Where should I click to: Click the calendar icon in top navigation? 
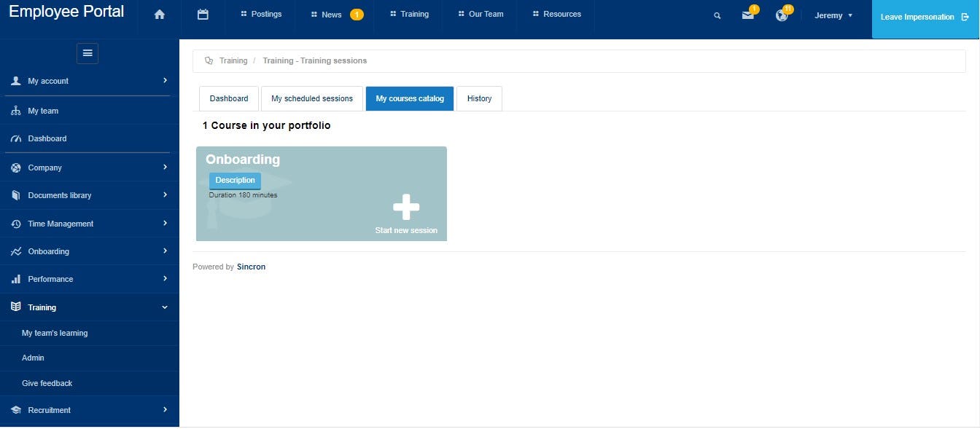pos(203,13)
